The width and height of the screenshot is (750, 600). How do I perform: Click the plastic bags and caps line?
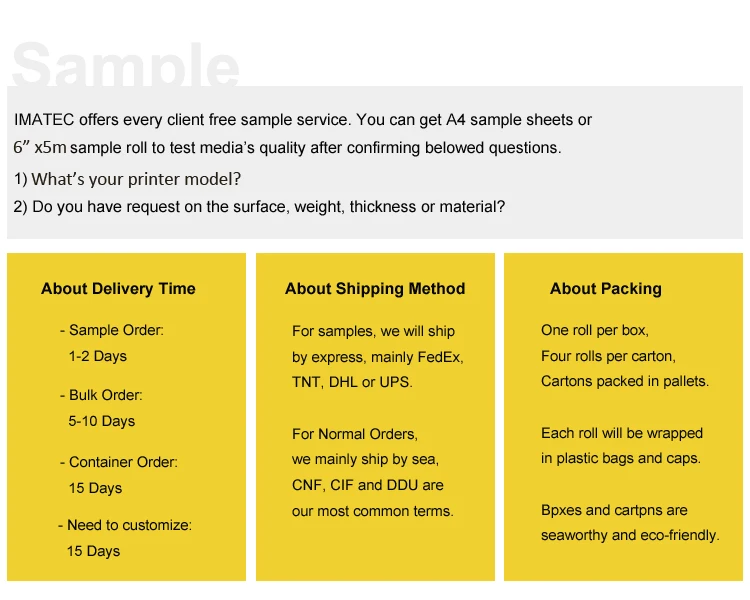coord(621,458)
